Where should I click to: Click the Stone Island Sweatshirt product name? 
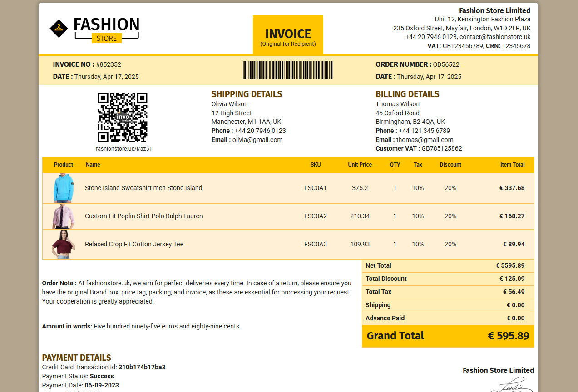pyautogui.click(x=143, y=188)
